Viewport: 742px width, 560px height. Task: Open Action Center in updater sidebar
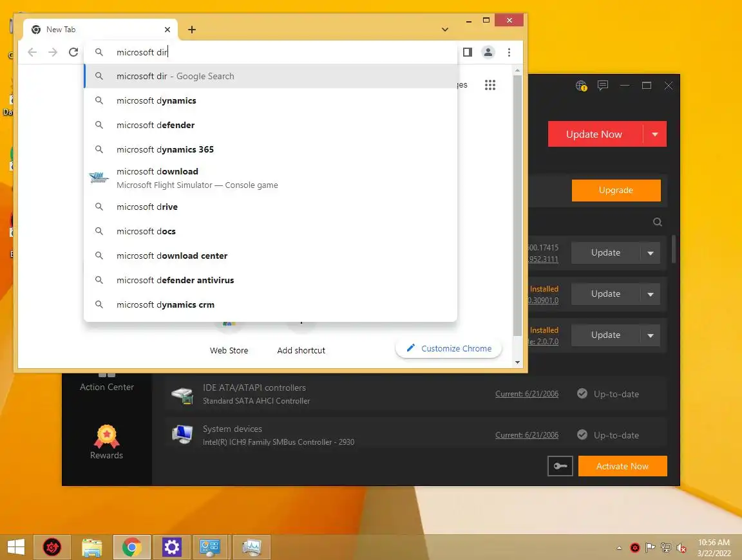click(106, 382)
